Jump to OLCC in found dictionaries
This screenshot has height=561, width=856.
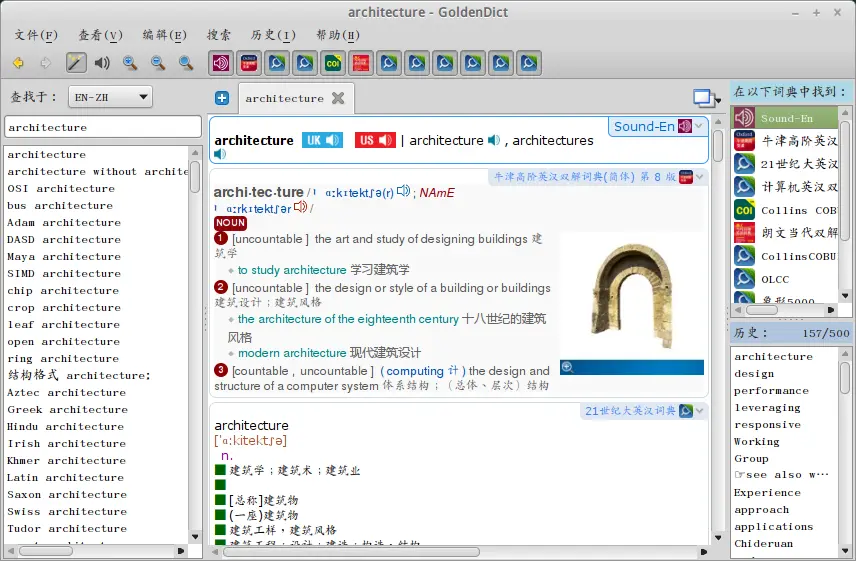coord(785,279)
